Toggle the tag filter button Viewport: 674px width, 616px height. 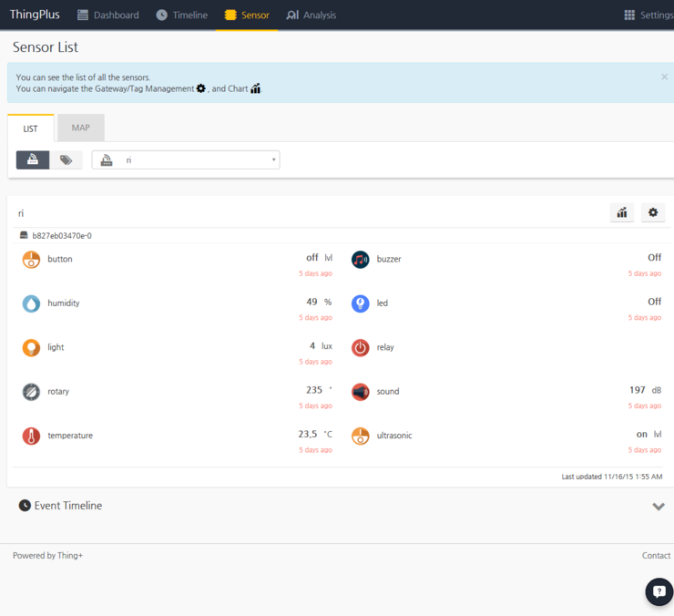point(66,160)
